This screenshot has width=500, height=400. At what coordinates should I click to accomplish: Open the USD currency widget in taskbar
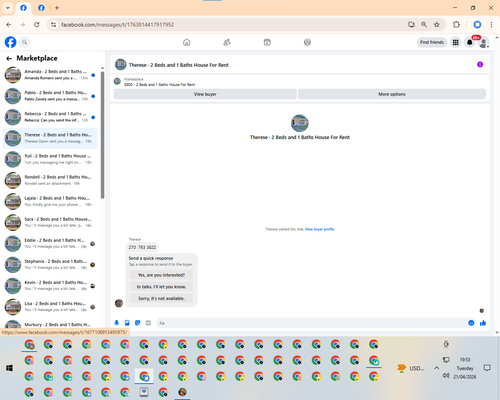(411, 368)
